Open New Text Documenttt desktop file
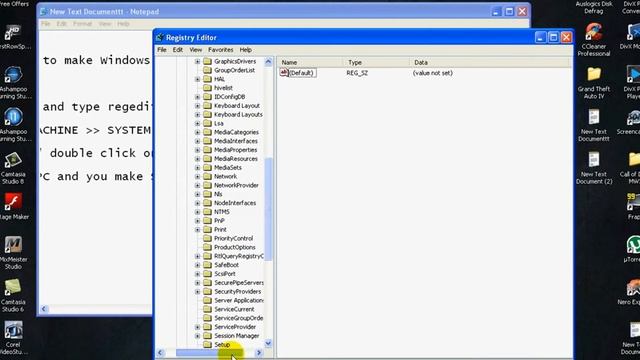The width and height of the screenshot is (640, 360). coord(594,117)
